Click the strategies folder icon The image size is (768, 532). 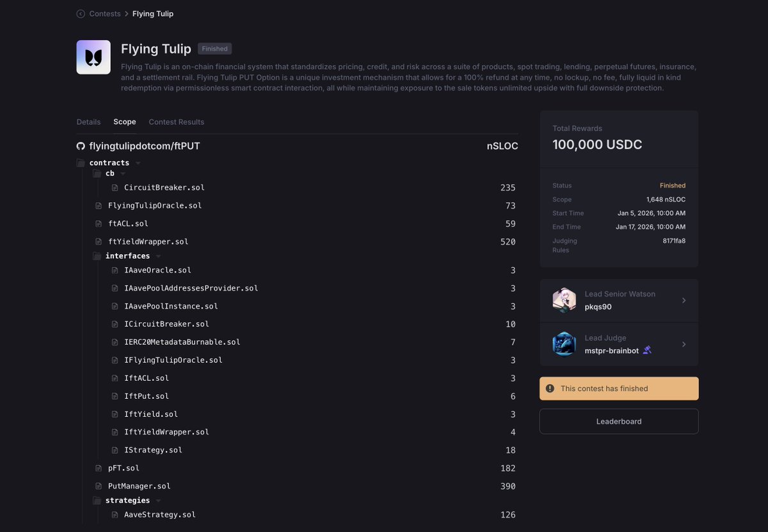tap(97, 500)
